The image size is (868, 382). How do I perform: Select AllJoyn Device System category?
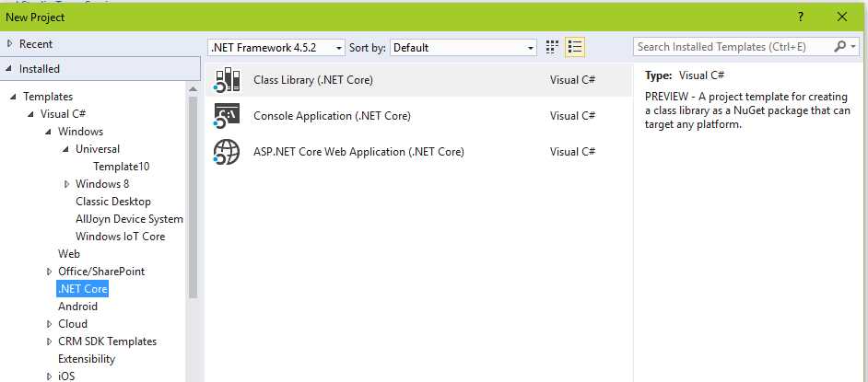129,219
